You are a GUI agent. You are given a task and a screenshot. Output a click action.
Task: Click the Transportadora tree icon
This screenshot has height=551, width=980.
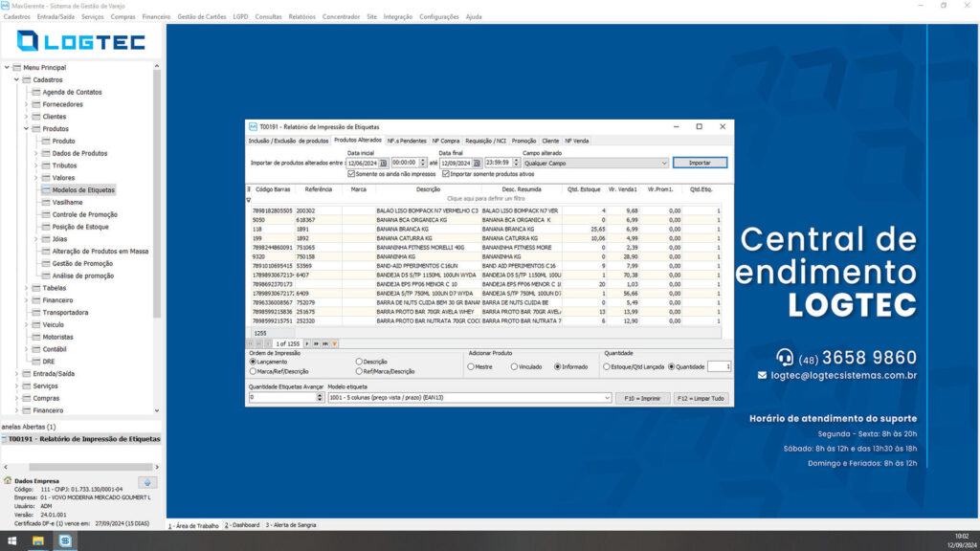point(36,313)
